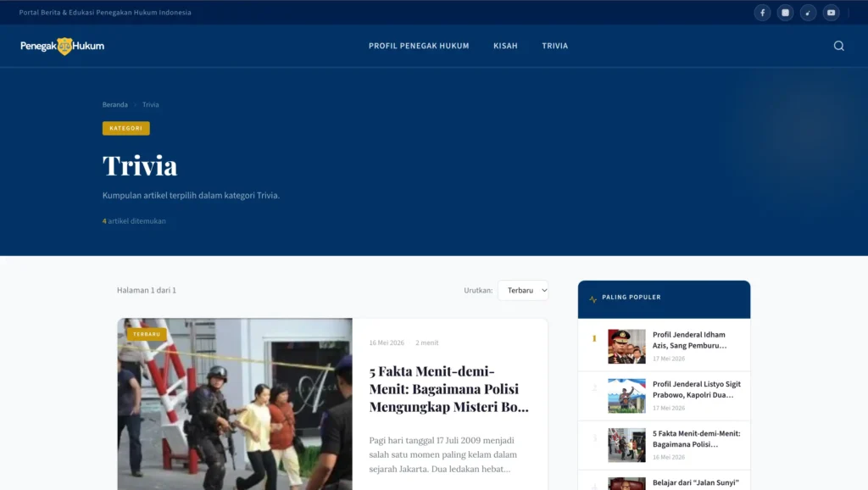This screenshot has width=868, height=490.
Task: Click the Trivia breadcrumb
Action: coord(151,104)
